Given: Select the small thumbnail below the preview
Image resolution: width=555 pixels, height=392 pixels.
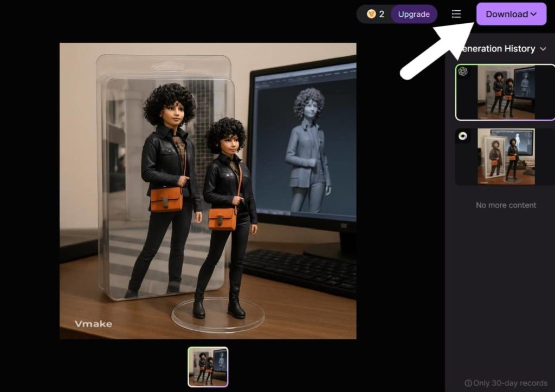Looking at the screenshot, I should pyautogui.click(x=208, y=367).
